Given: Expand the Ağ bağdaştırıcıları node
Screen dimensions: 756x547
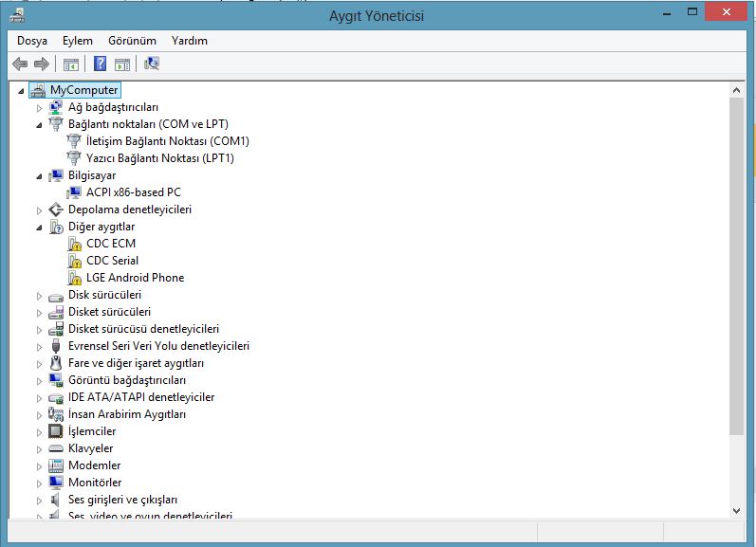Looking at the screenshot, I should [x=39, y=108].
